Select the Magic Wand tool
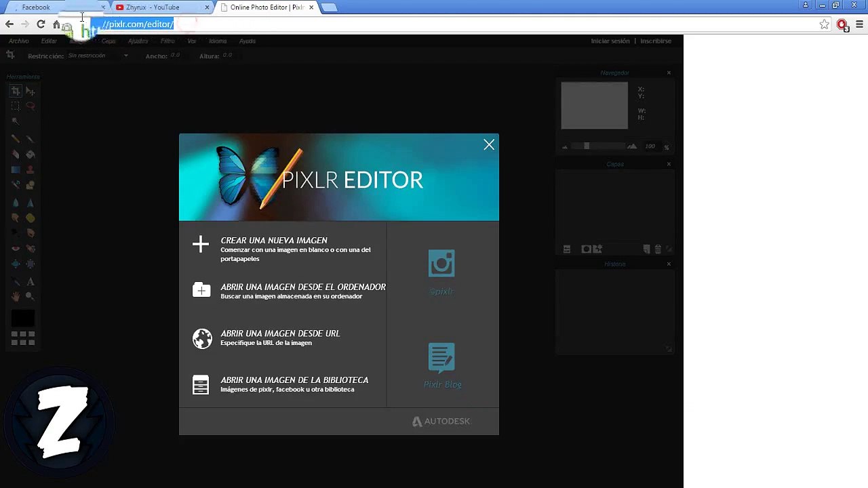 pos(16,121)
